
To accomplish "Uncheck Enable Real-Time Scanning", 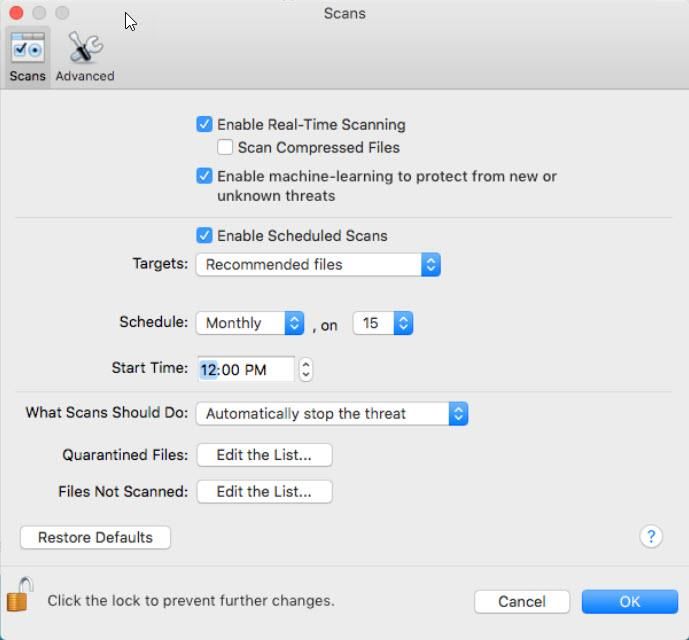I will point(204,124).
